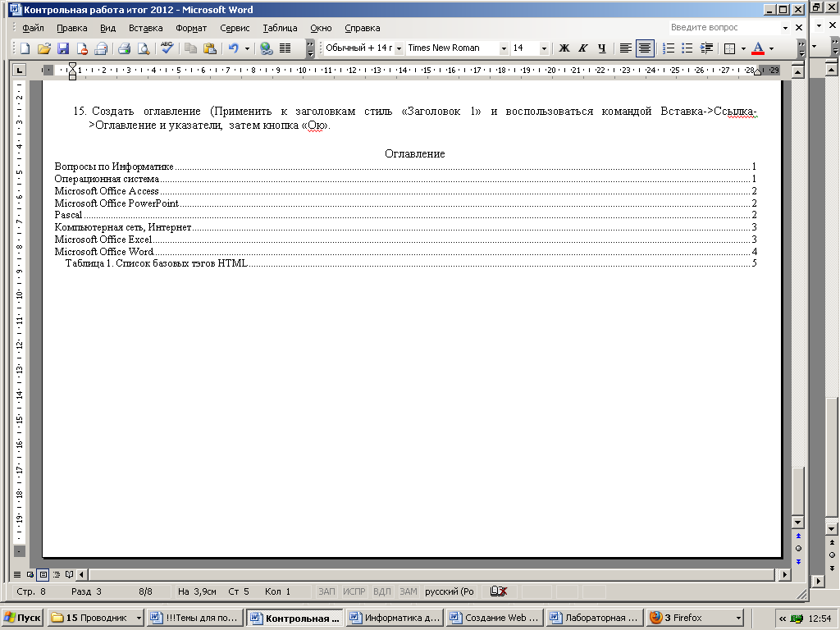Screen dimensions: 840x630
Task: Open dropdown next to 15 Проводник taskbar group
Action: pyautogui.click(x=138, y=618)
